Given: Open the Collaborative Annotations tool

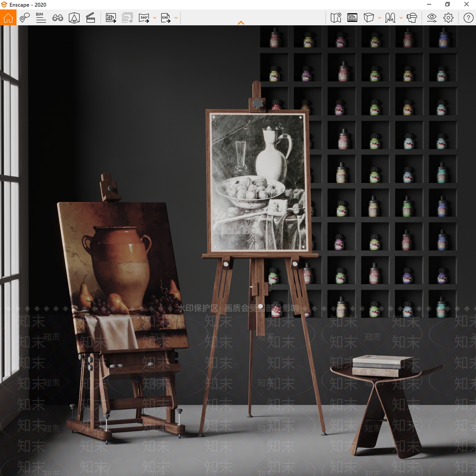Looking at the screenshot, I should 25,18.
